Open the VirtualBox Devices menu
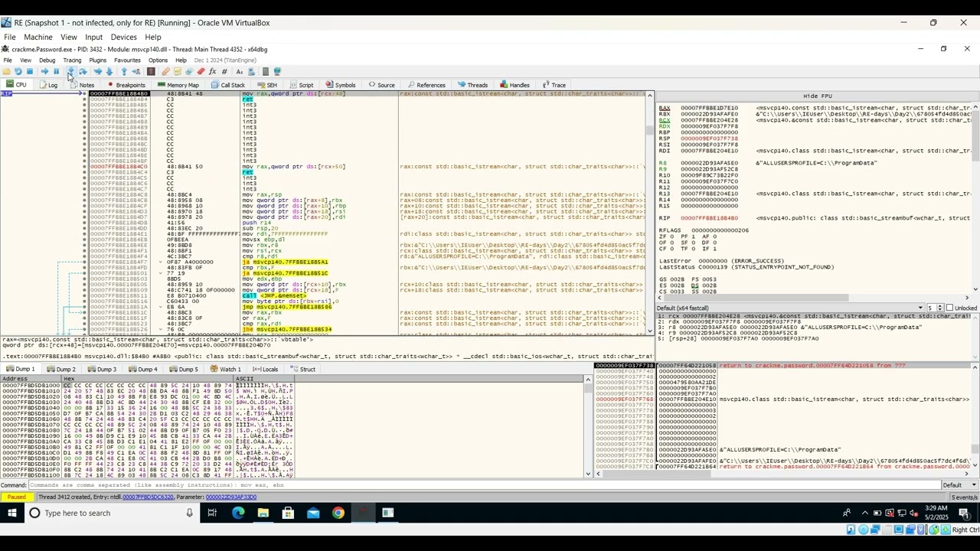The image size is (980, 551). (x=123, y=37)
